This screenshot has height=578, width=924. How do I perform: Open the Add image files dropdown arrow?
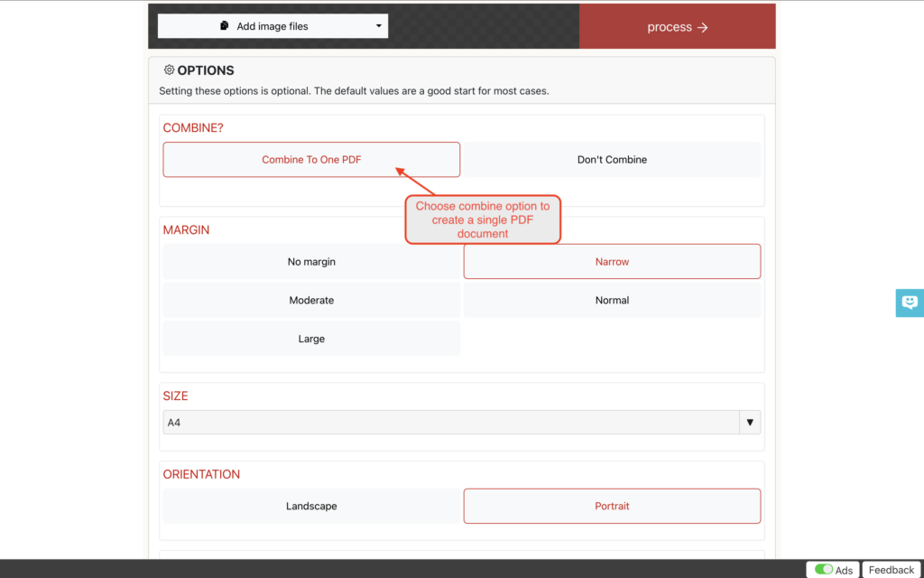pos(378,26)
